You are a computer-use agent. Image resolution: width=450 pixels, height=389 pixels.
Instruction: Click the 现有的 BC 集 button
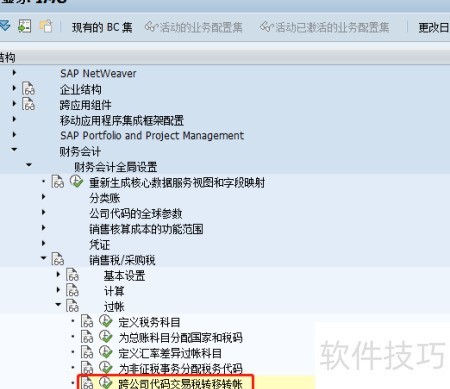click(x=102, y=27)
